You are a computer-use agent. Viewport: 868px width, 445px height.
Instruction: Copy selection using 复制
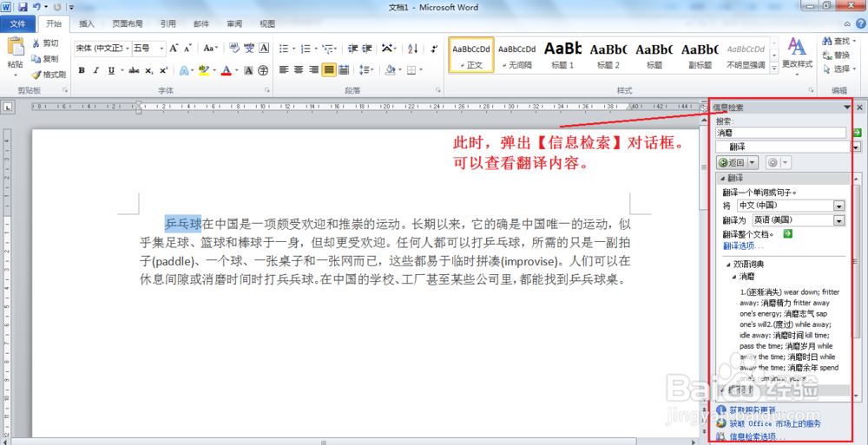(x=44, y=59)
